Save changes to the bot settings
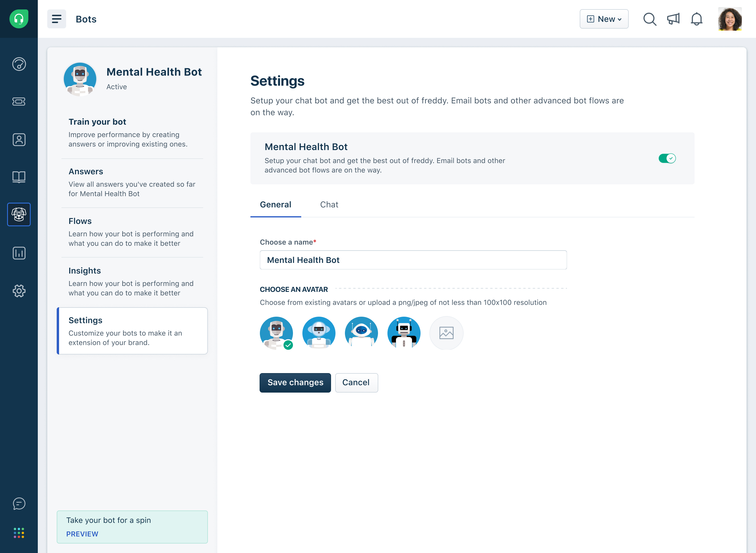This screenshot has width=756, height=553. click(295, 383)
